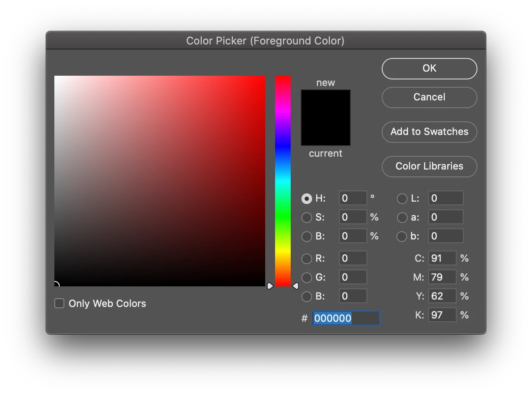The height and width of the screenshot is (395, 532).
Task: Click the vertical hue spectrum slider
Action: [x=283, y=181]
